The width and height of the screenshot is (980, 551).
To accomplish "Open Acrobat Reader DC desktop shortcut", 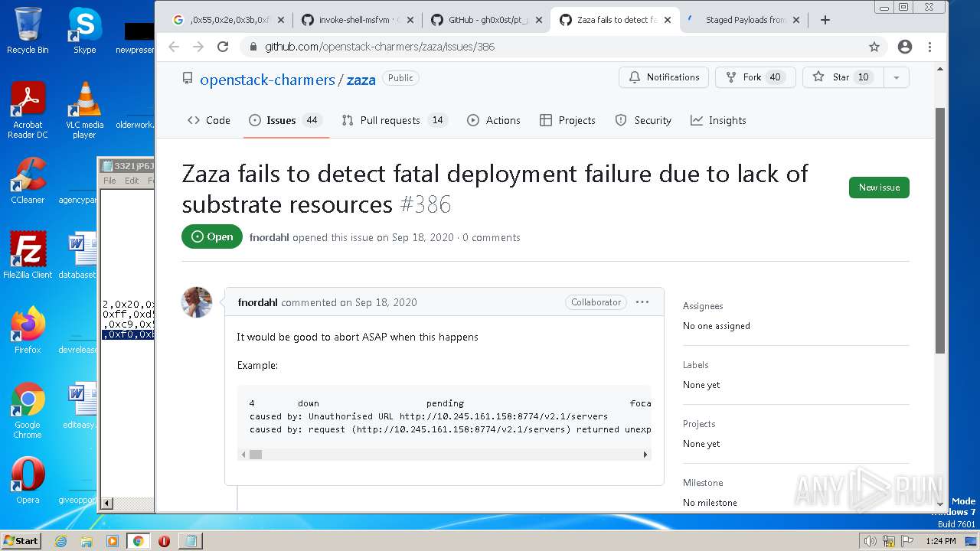I will tap(28, 110).
